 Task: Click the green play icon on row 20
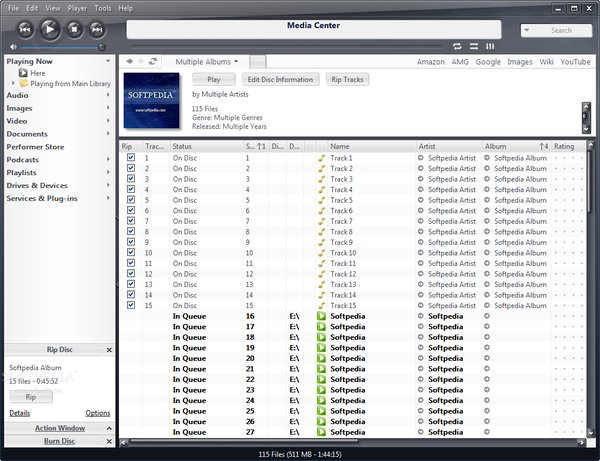(x=321, y=358)
